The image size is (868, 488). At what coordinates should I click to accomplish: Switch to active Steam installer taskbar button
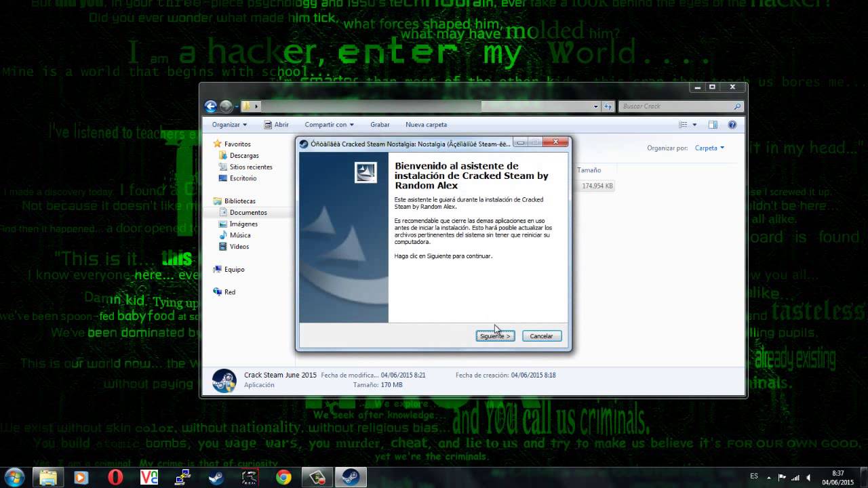click(351, 477)
